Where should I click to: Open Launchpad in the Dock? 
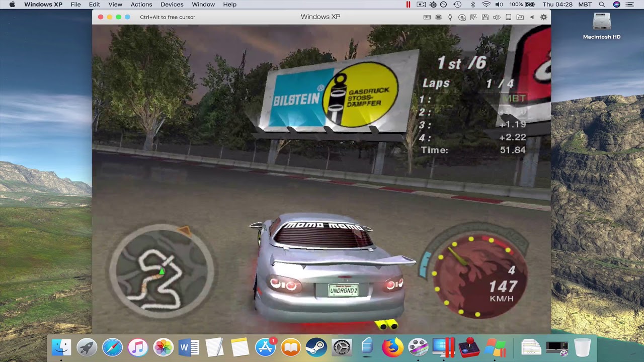pos(87,347)
